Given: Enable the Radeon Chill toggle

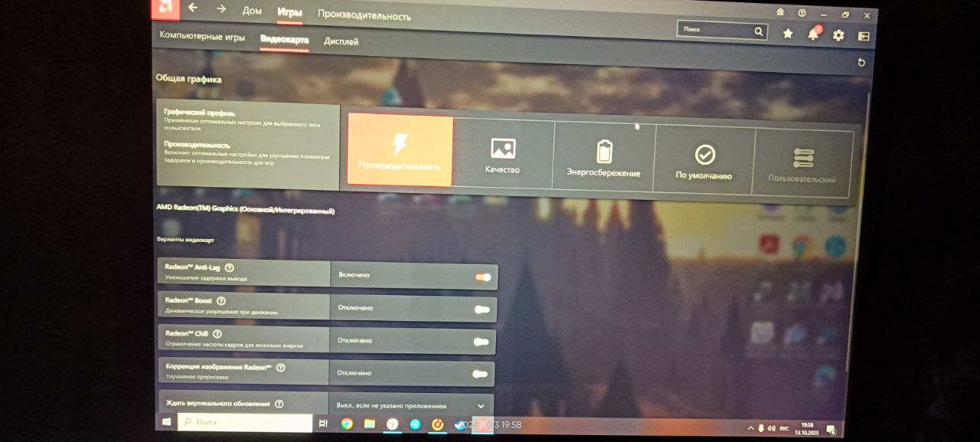Looking at the screenshot, I should pos(481,342).
